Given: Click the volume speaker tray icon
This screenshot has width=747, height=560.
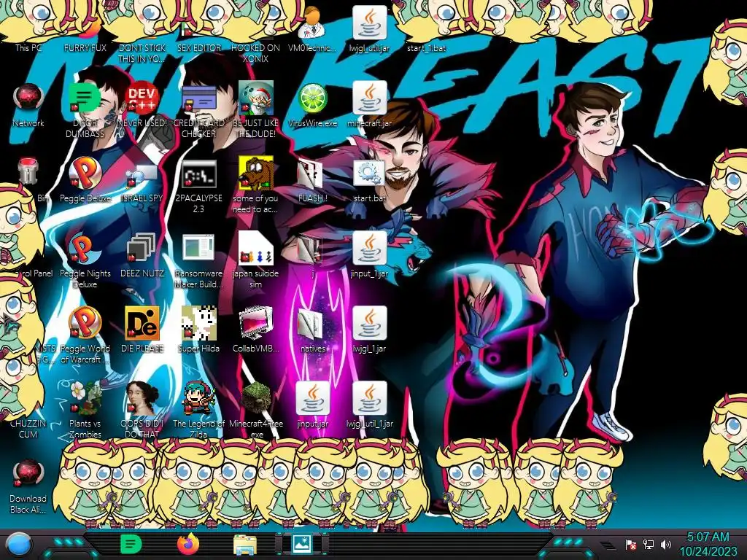Looking at the screenshot, I should click(x=665, y=544).
